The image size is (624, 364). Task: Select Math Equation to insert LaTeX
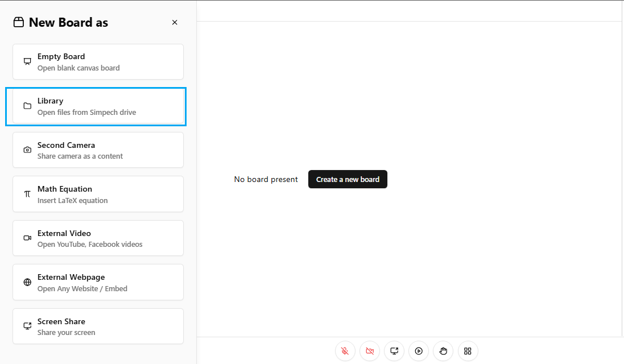point(98,194)
